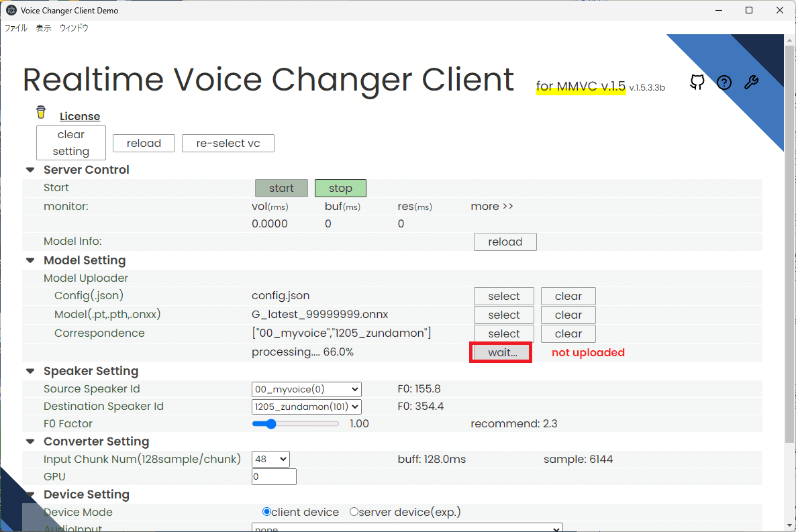Click the 'for MMVC v.1.5' label
Image resolution: width=796 pixels, height=532 pixels.
tap(581, 87)
